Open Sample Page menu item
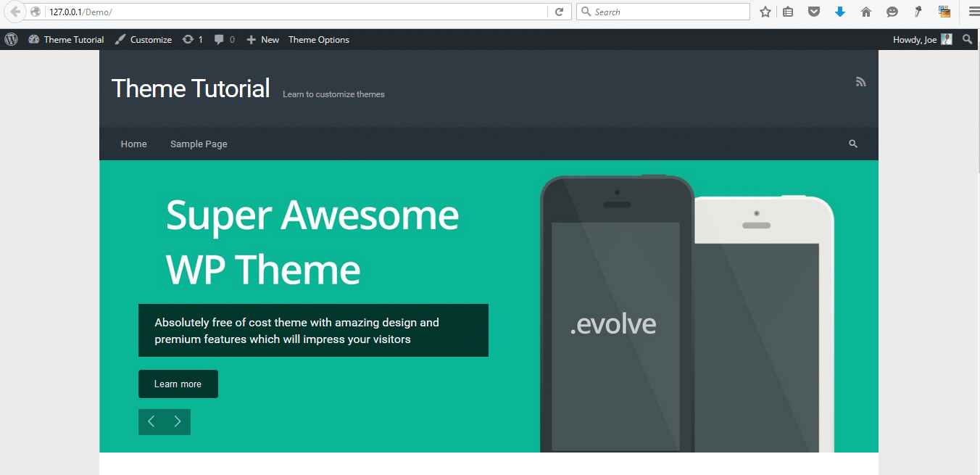Screen dimensions: 980x475 click(199, 144)
